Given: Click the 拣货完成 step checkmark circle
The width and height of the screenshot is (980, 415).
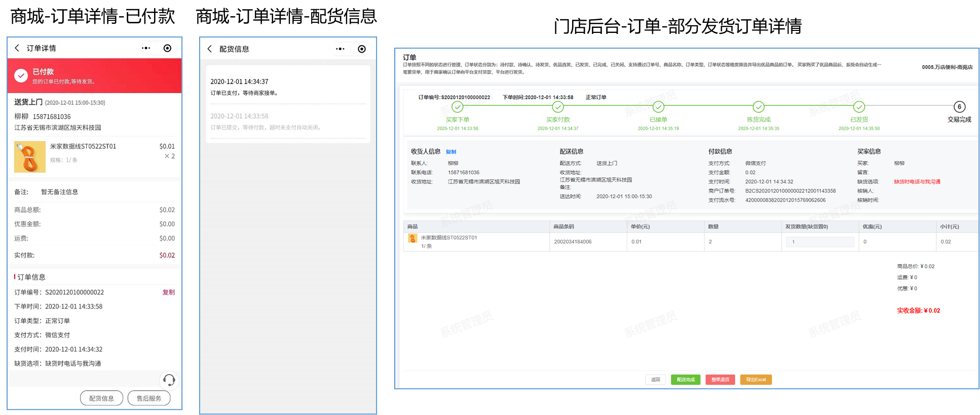Looking at the screenshot, I should click(x=759, y=107).
